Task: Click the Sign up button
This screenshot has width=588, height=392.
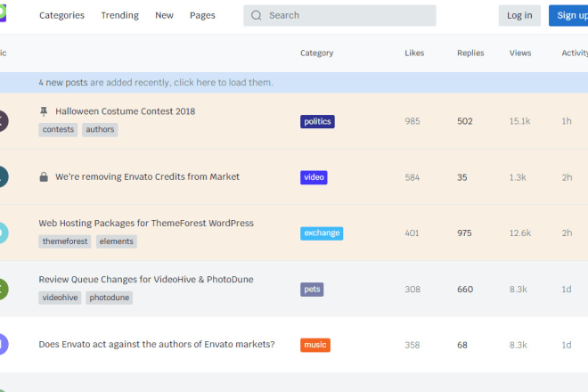Action: (568, 15)
